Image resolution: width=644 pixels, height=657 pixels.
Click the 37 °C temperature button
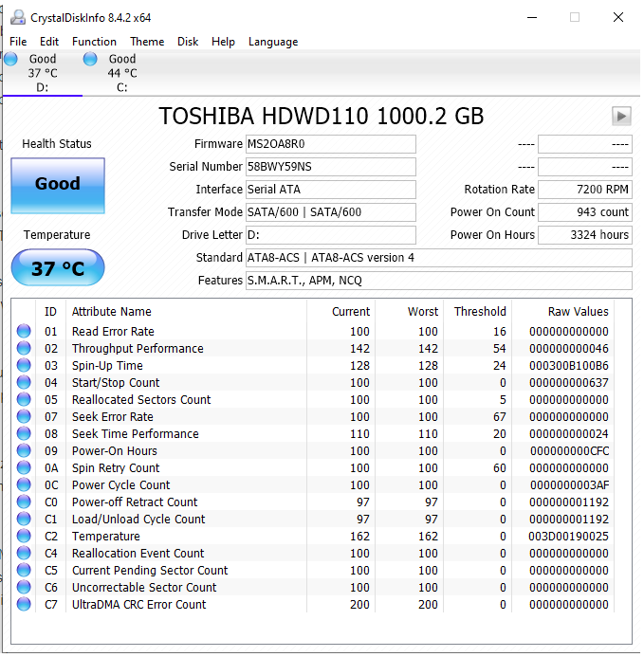point(58,267)
